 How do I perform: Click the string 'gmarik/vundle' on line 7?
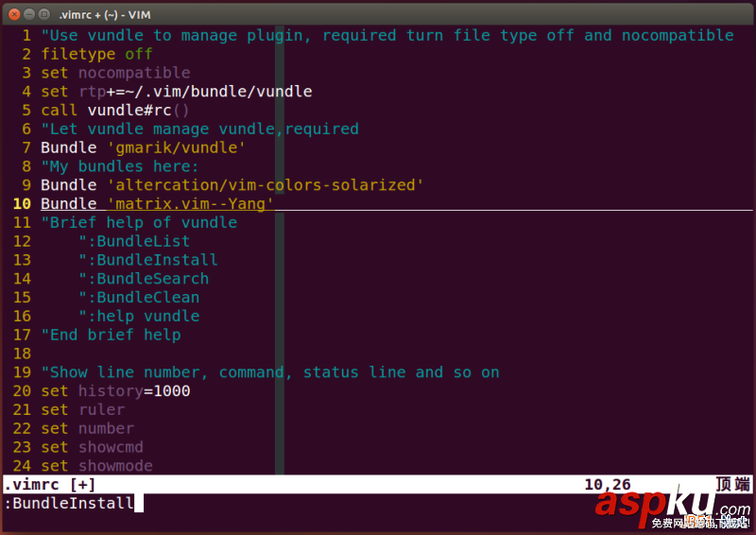click(177, 147)
